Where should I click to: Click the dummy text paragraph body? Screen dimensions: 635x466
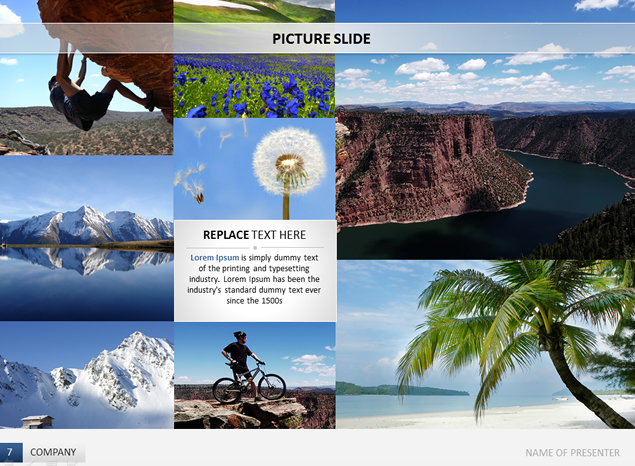(x=254, y=279)
